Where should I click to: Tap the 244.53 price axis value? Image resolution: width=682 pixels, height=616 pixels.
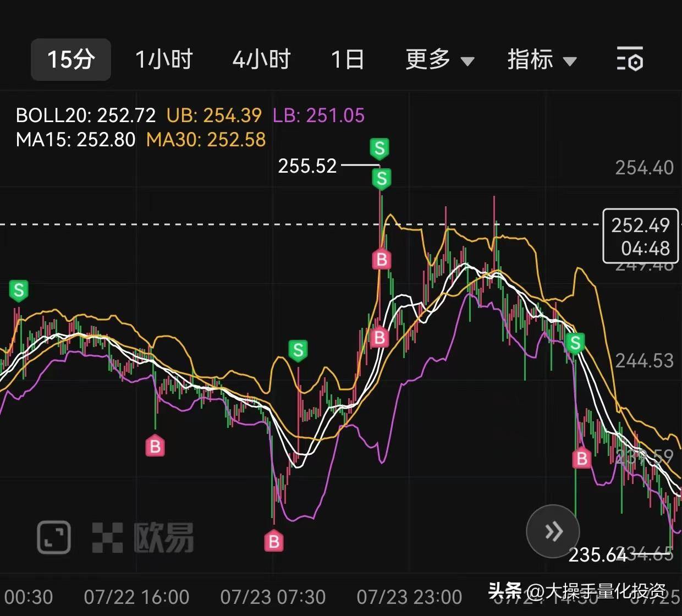644,361
